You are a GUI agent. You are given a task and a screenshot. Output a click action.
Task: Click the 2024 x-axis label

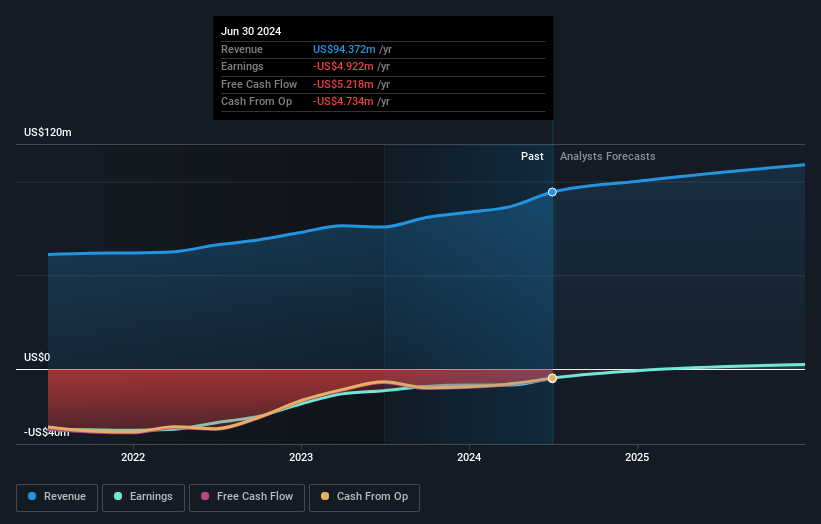click(469, 457)
